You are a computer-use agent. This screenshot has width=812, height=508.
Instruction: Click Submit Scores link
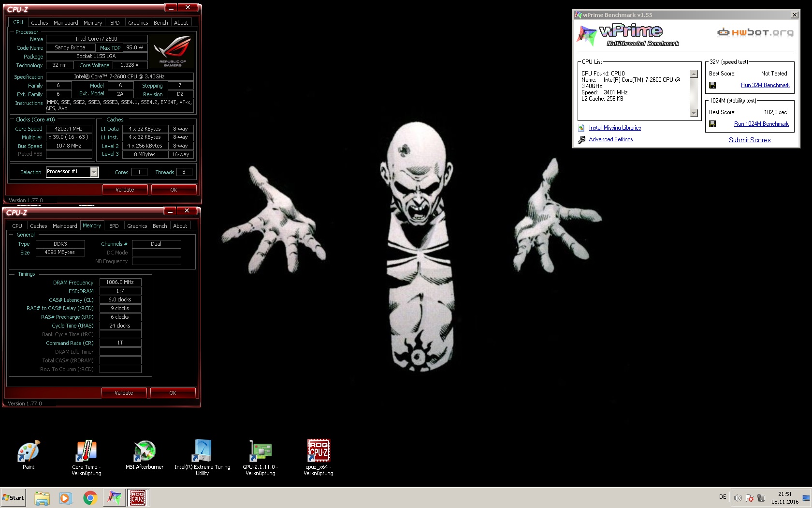point(750,140)
